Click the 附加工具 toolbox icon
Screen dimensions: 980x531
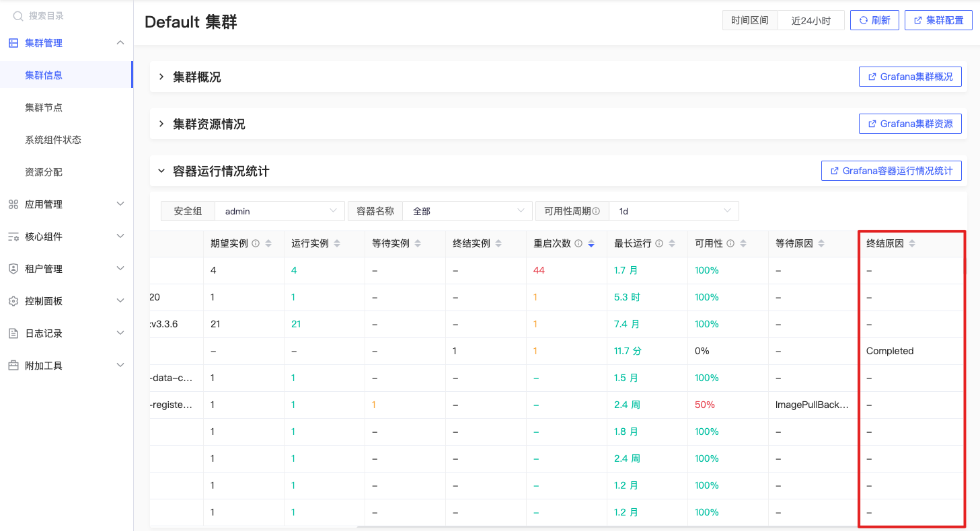13,366
